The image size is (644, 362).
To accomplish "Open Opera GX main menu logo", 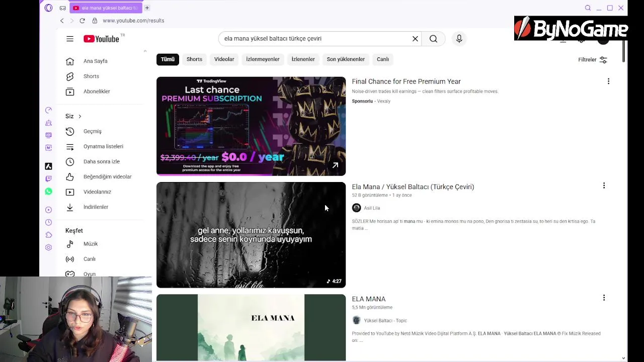I will click(48, 8).
